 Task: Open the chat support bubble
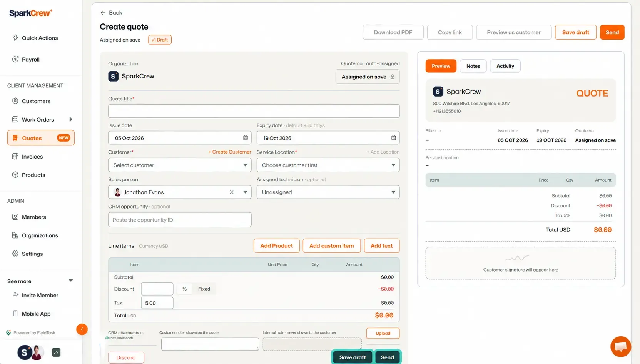pyautogui.click(x=621, y=347)
